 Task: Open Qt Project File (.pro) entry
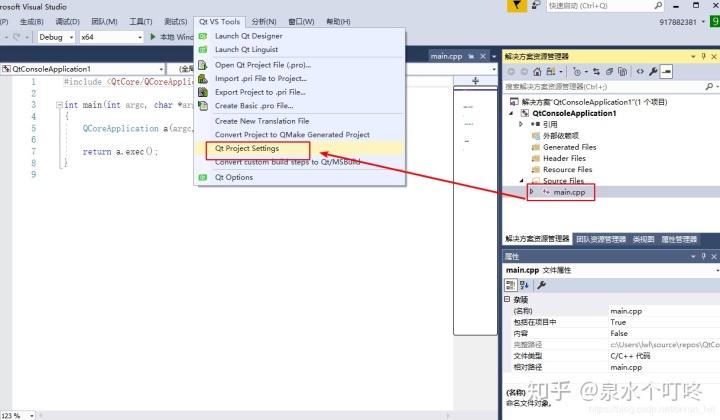[x=263, y=65]
